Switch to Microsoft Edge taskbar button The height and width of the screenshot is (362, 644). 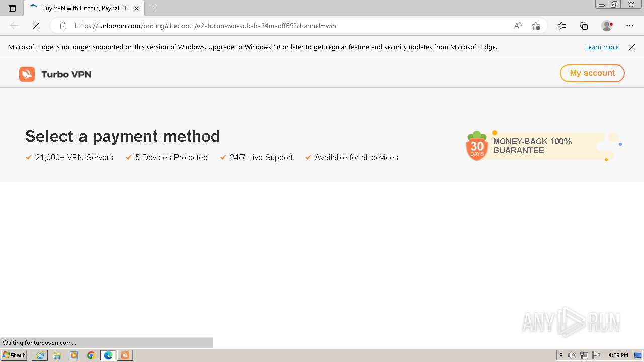(x=108, y=355)
